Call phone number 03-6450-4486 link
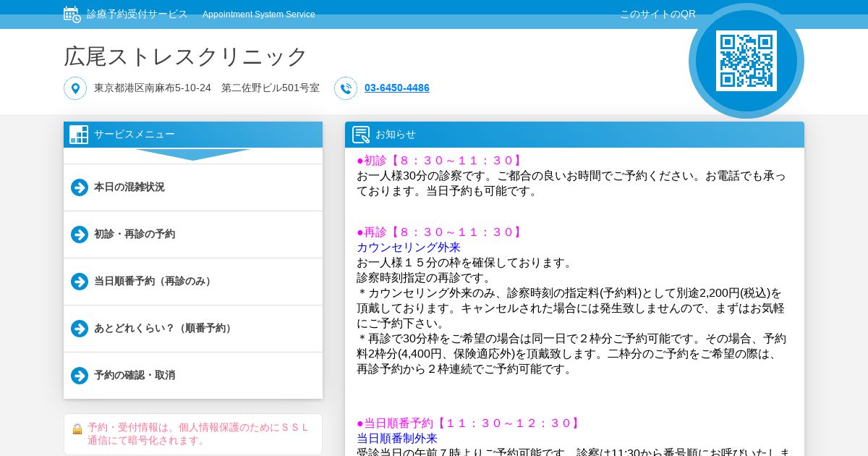 (397, 88)
